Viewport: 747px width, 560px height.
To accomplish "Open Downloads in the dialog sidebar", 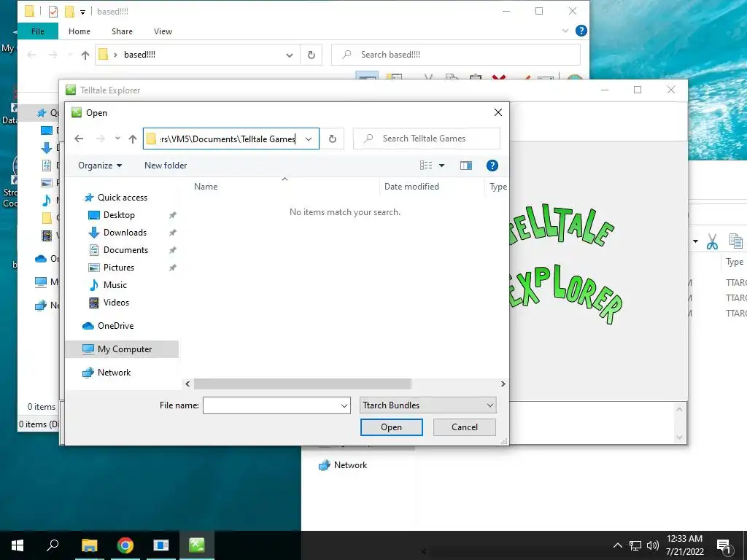I will (x=125, y=233).
